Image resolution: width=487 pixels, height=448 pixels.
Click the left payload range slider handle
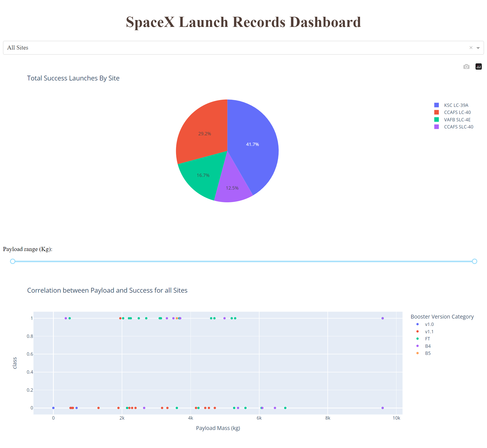pos(12,261)
